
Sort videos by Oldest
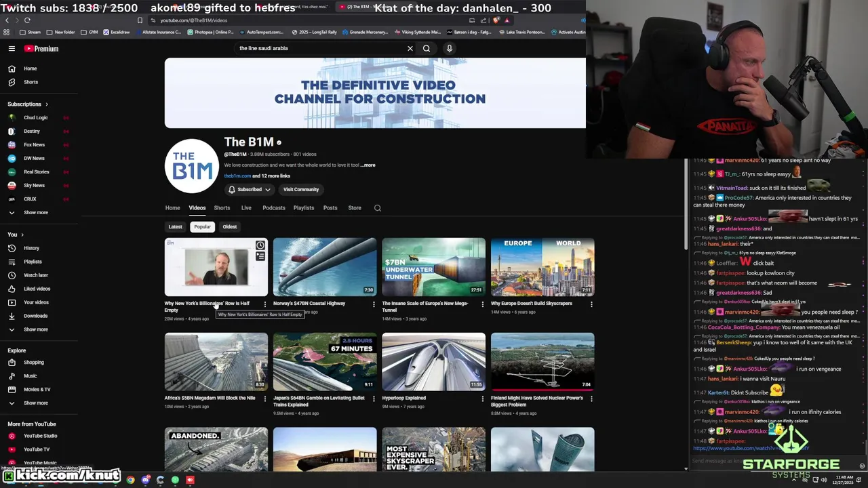[230, 227]
